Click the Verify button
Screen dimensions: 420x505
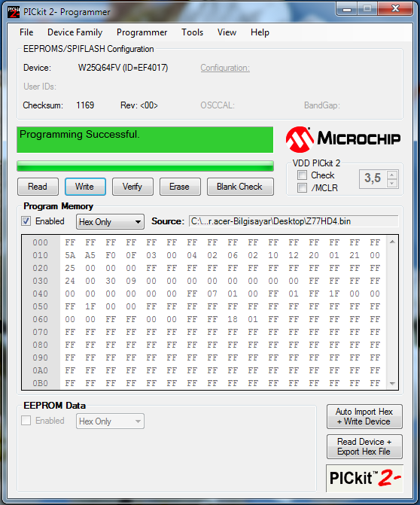point(132,187)
